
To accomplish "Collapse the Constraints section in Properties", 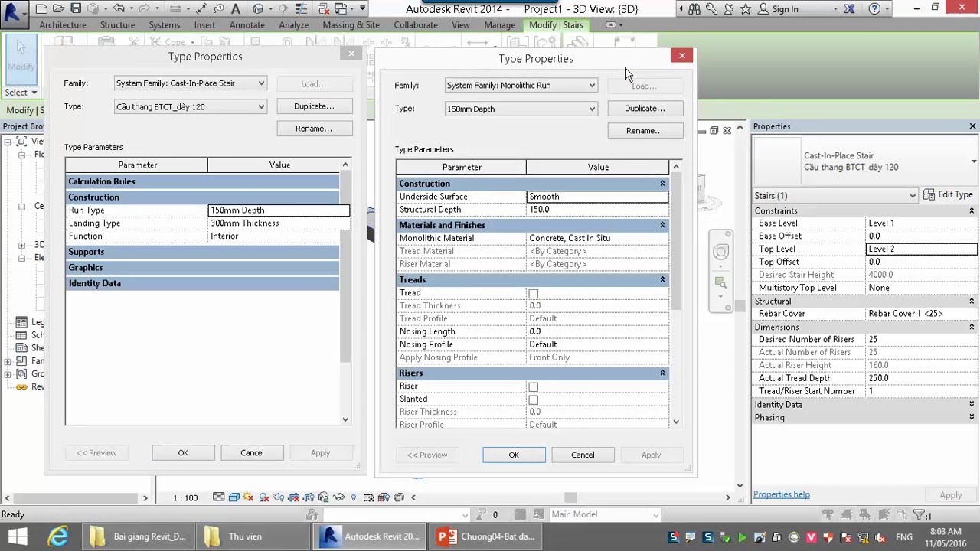I will click(x=972, y=210).
